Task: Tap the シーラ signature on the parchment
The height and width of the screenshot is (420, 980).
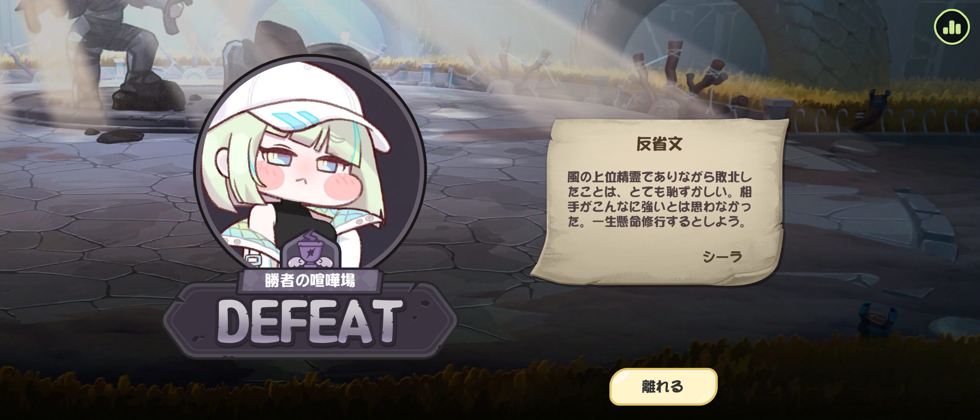Action: click(x=723, y=257)
